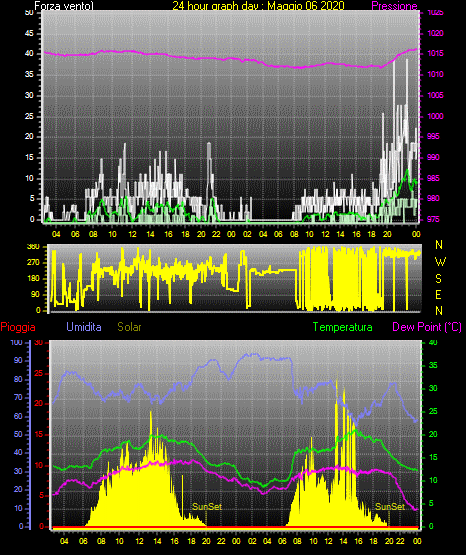Click the E wind direction label
Image resolution: width=466 pixels, height=555 pixels.
coord(438,294)
